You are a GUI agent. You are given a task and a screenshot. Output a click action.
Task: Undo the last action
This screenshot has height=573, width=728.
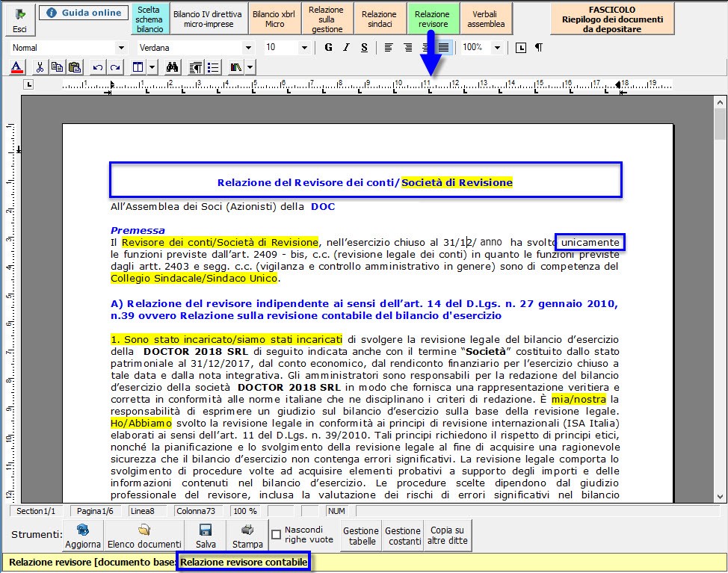[97, 67]
